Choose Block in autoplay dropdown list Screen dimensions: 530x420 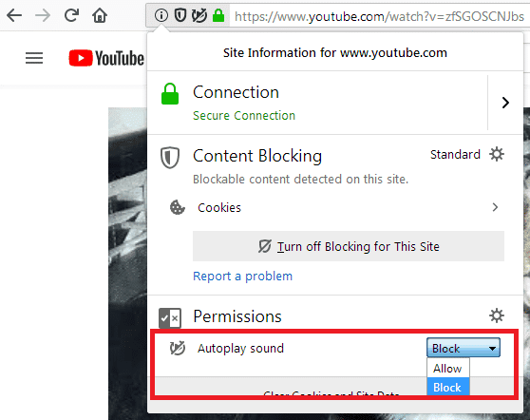coord(448,387)
